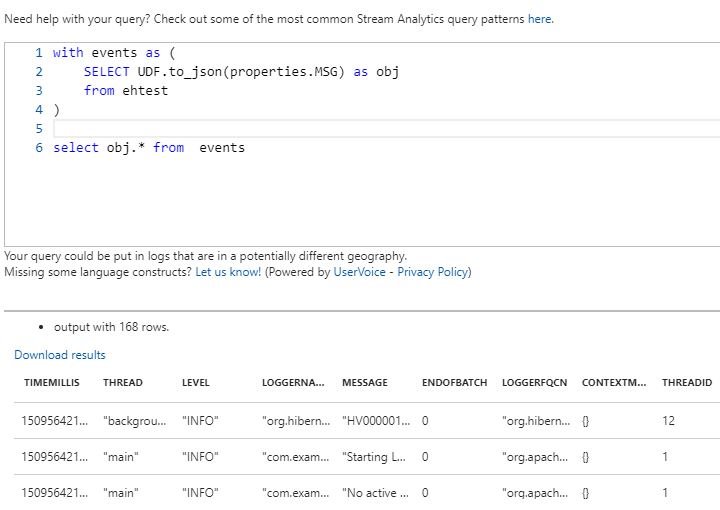Click the TIMEMILLIS column header

click(x=52, y=382)
